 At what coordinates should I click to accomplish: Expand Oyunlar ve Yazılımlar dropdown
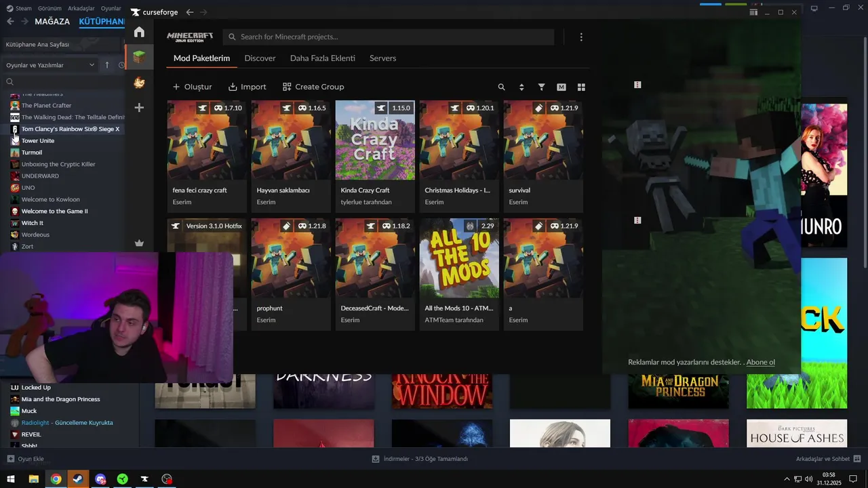click(x=50, y=65)
